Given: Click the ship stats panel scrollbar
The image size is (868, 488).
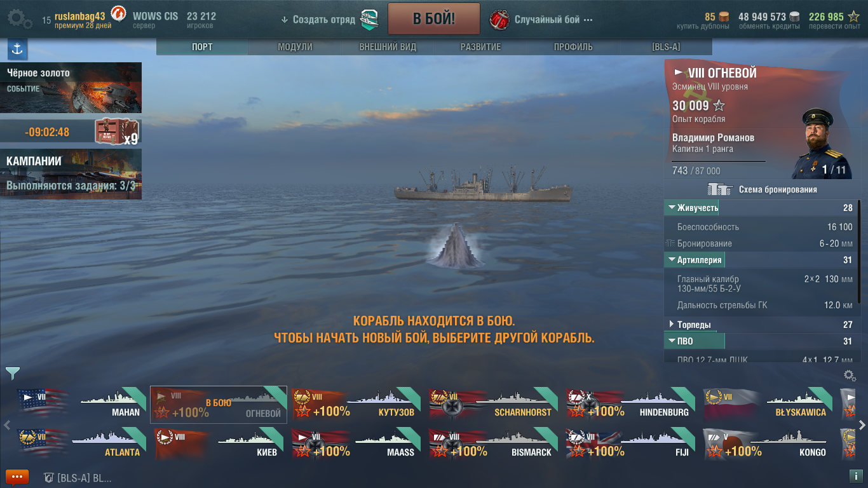Looking at the screenshot, I should [860, 280].
